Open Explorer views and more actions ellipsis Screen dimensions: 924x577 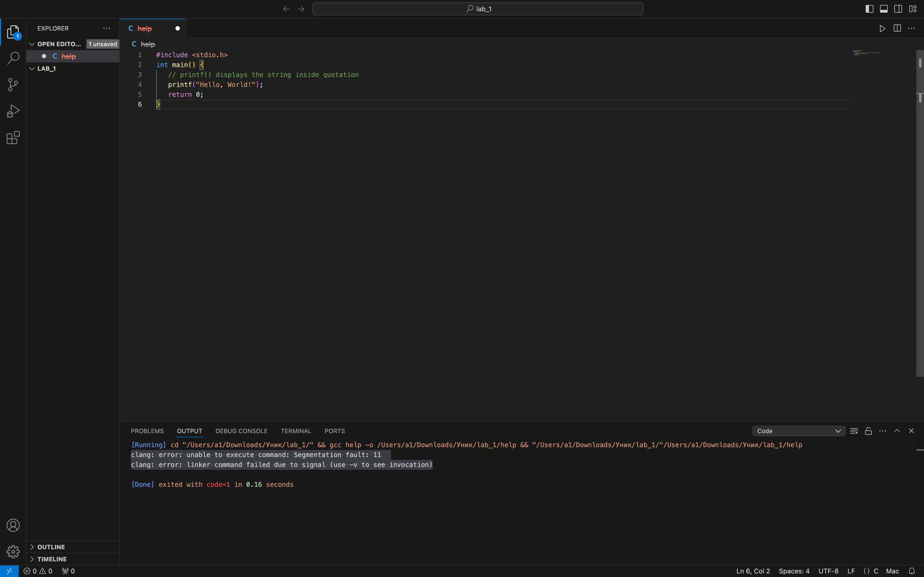pyautogui.click(x=106, y=28)
